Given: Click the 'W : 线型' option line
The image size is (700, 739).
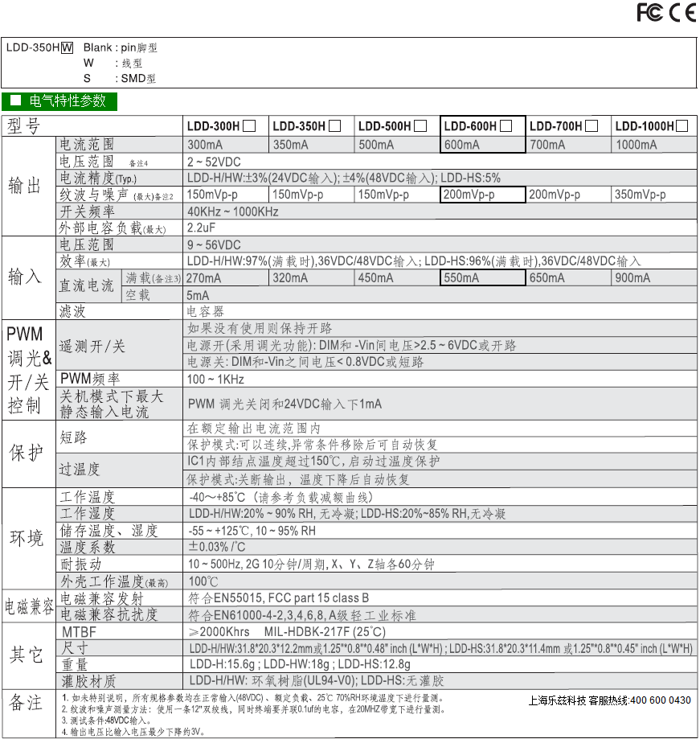Looking at the screenshot, I should 113,64.
